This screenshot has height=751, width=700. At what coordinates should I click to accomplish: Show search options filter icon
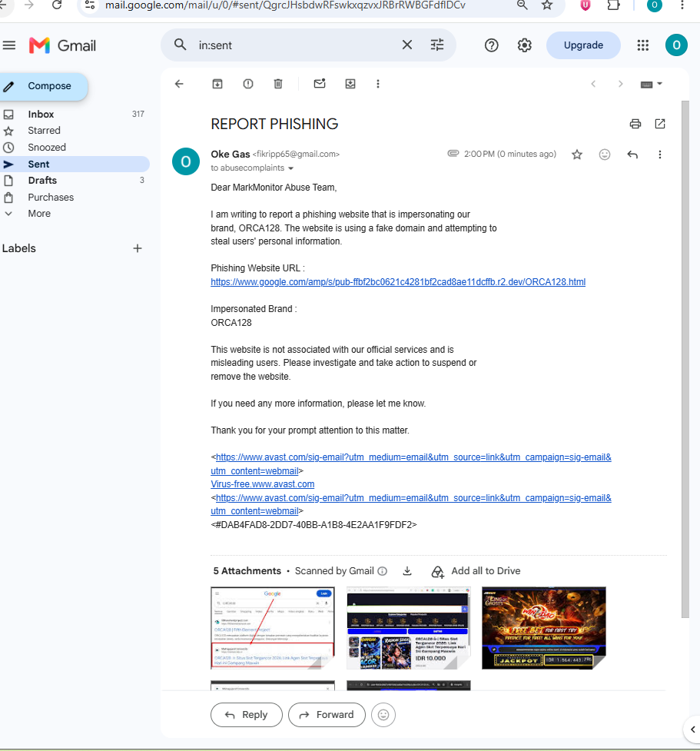pos(437,45)
